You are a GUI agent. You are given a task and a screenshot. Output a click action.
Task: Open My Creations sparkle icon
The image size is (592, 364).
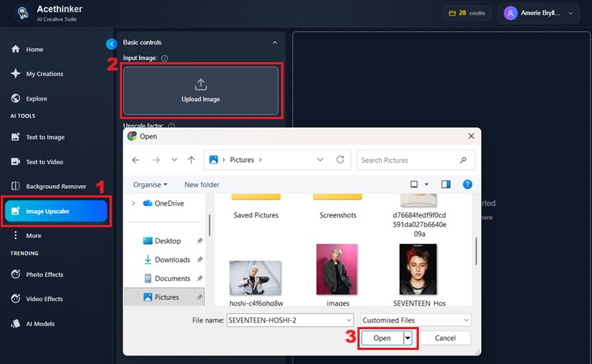(x=16, y=74)
